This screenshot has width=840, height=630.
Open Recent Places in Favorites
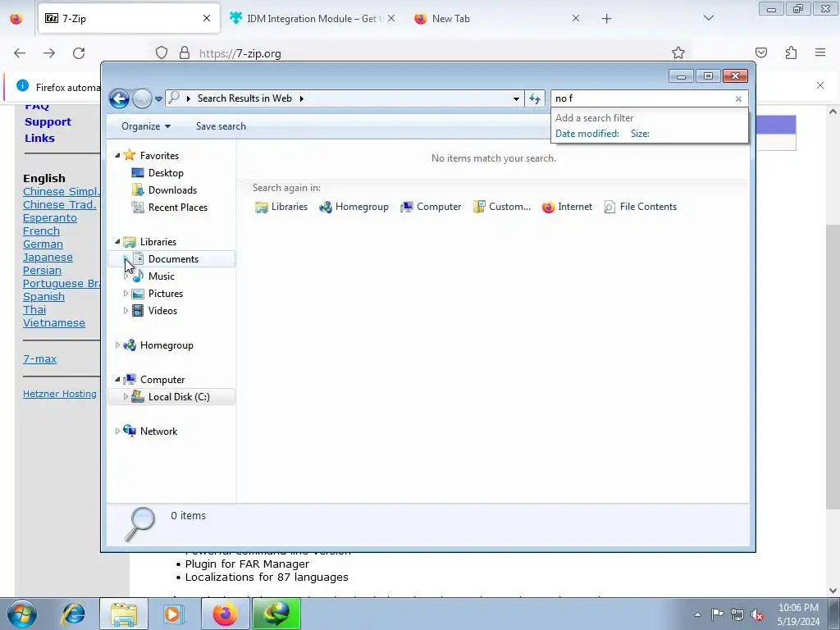tap(177, 208)
